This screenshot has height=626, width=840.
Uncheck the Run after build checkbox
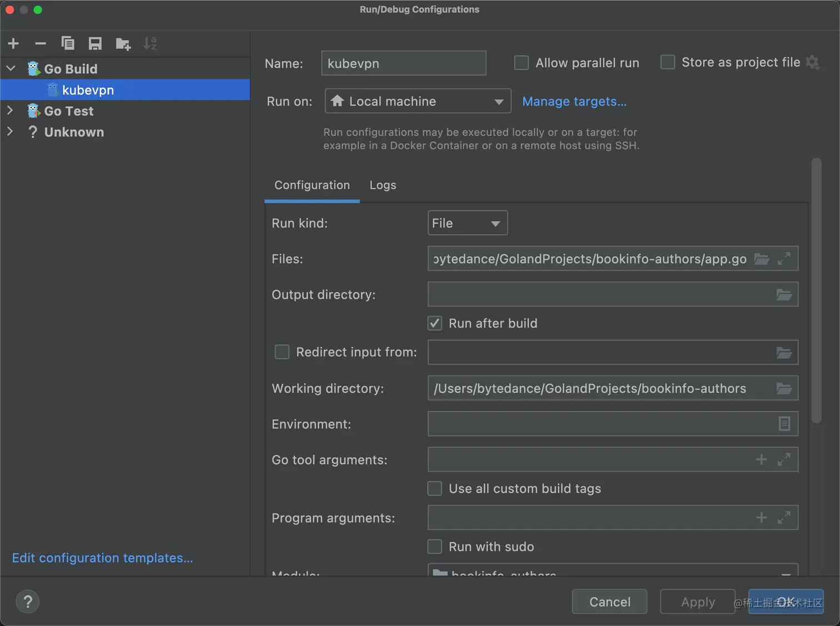435,323
